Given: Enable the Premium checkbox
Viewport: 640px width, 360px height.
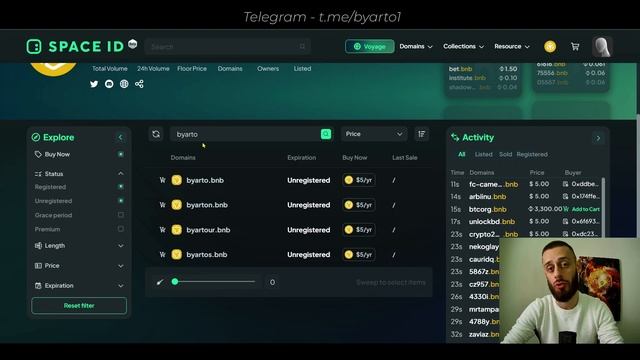Looking at the screenshot, I should (120, 229).
